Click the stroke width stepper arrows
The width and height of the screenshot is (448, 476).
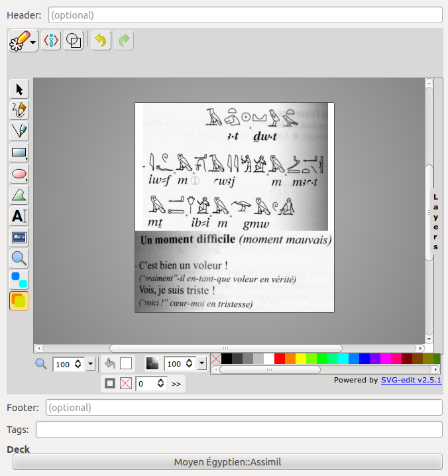pos(161,383)
